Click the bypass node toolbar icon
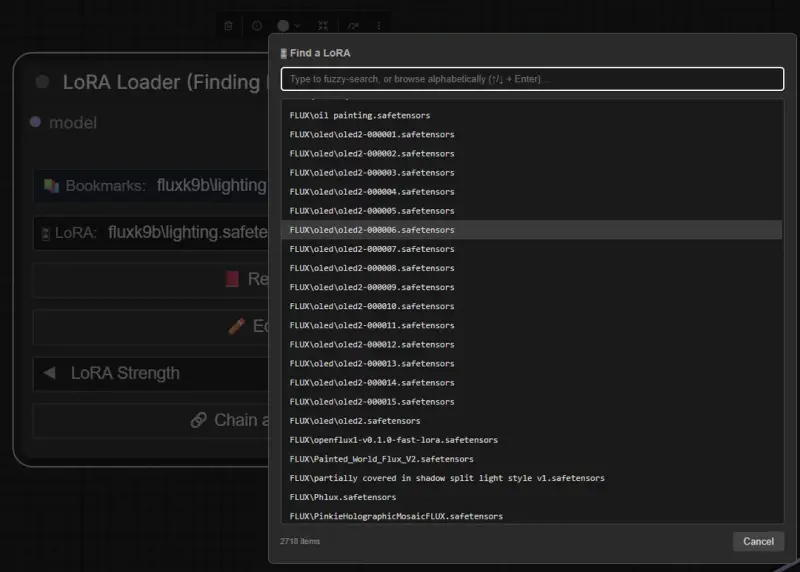 (x=353, y=26)
